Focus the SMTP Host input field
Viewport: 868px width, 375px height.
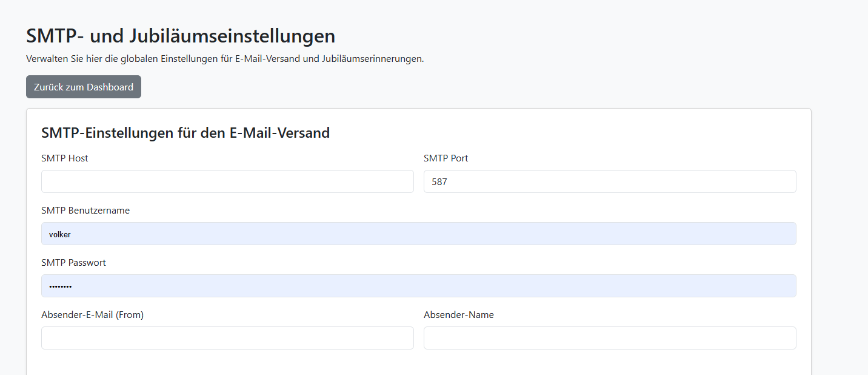[x=227, y=181]
